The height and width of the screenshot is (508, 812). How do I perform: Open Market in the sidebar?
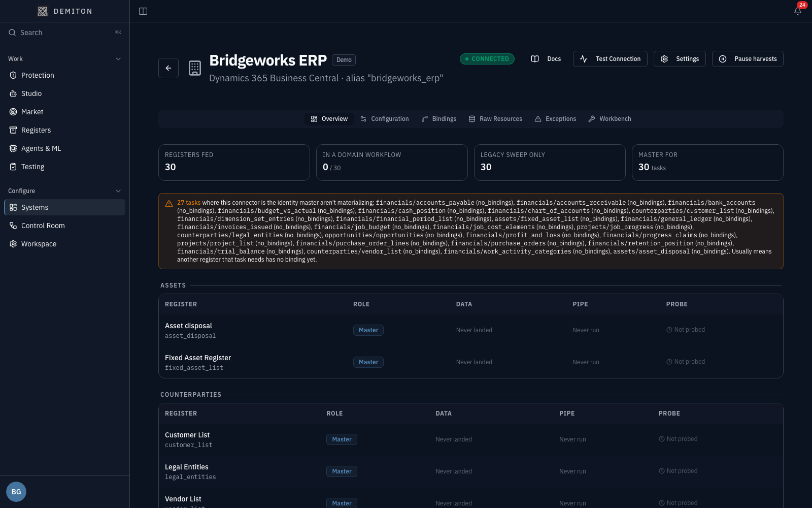[x=65, y=112]
